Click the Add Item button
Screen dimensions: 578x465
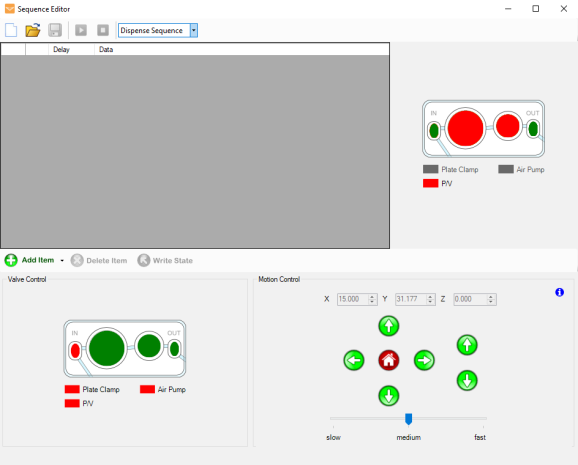click(x=29, y=260)
